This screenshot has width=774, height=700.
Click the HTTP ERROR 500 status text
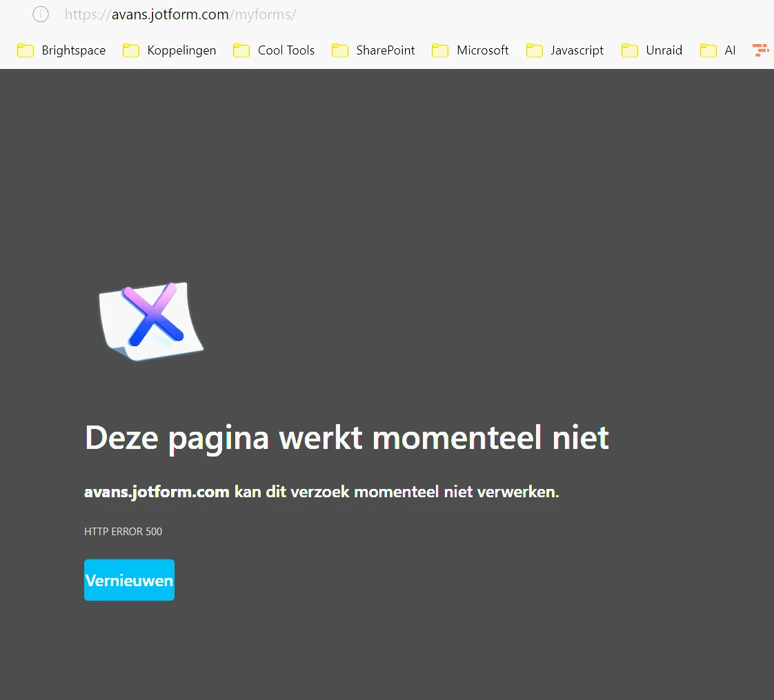coord(123,531)
